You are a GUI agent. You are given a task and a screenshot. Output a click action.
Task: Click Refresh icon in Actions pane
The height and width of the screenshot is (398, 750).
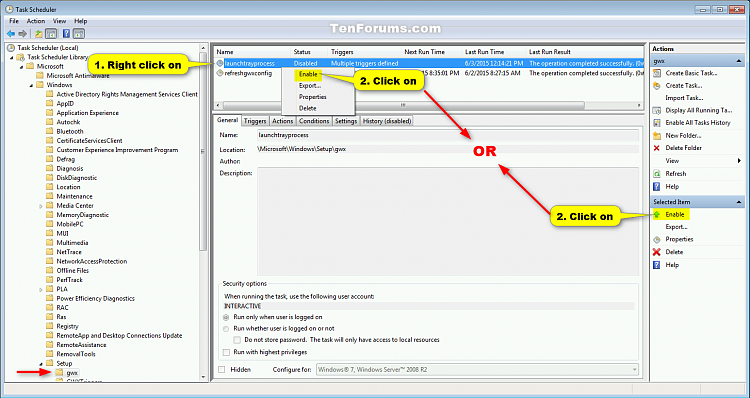click(657, 174)
